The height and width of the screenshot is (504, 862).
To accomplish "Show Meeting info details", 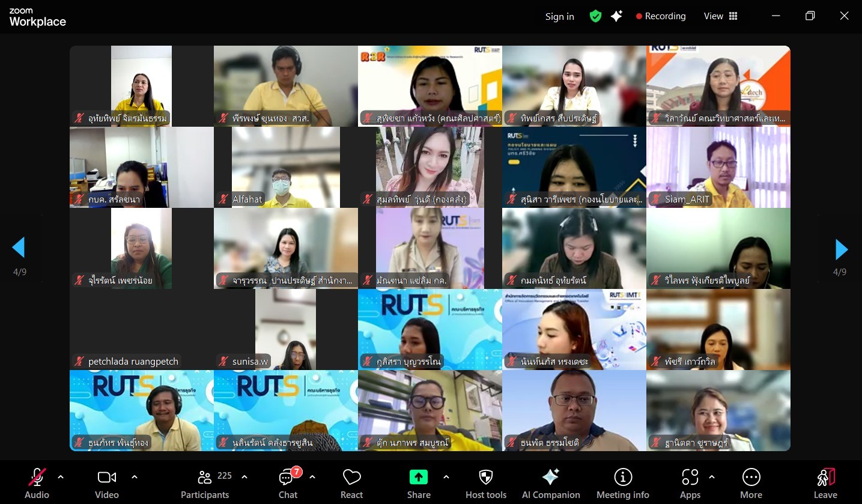I will click(x=622, y=484).
